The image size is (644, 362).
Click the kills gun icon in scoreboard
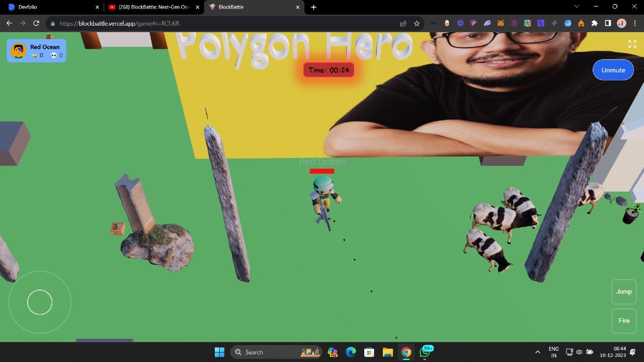coord(34,56)
